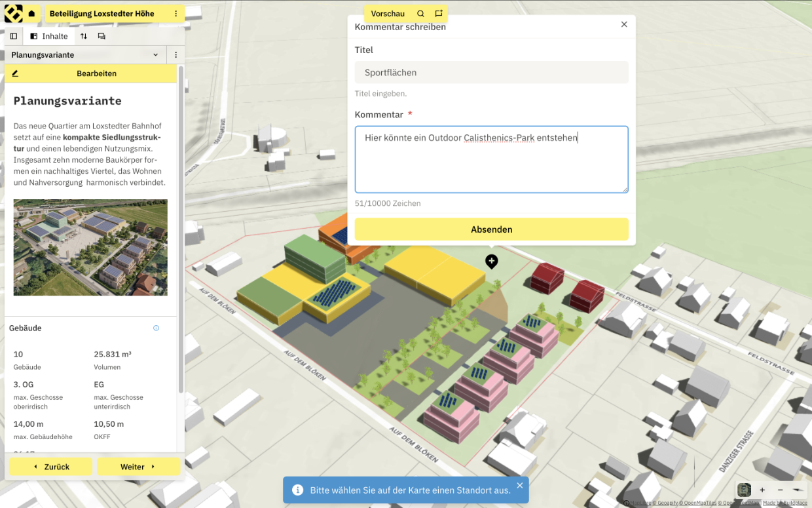Reset map orientation compass icon
Image resolution: width=812 pixels, height=508 pixels.
[x=798, y=490]
